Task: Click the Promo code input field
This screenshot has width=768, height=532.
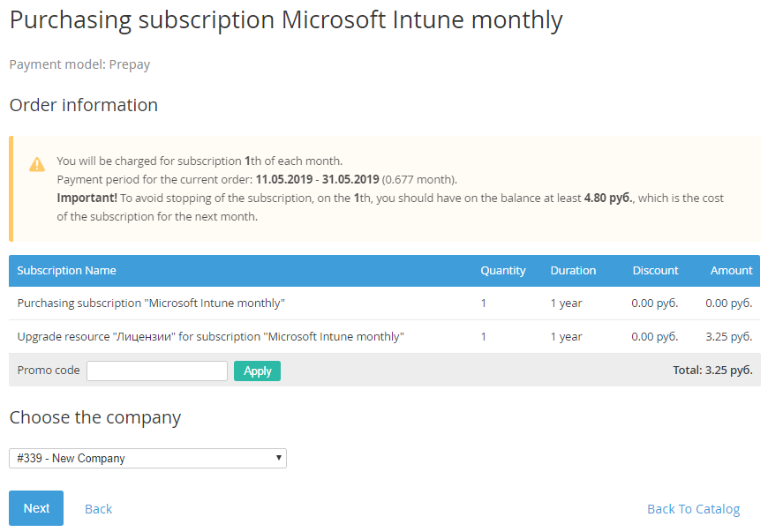Action: [x=157, y=371]
